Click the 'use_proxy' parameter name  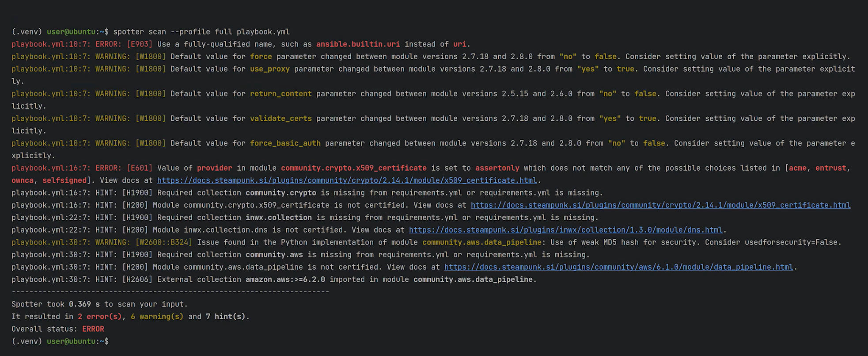[269, 69]
